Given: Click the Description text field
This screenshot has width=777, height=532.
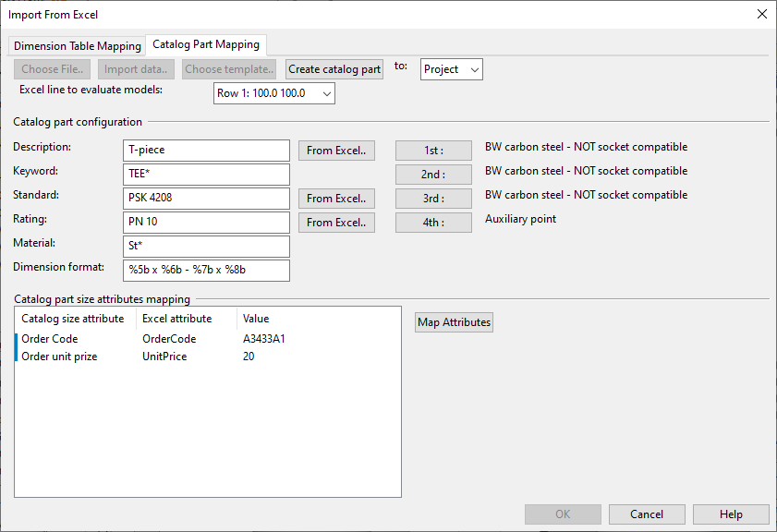Looking at the screenshot, I should coord(206,151).
